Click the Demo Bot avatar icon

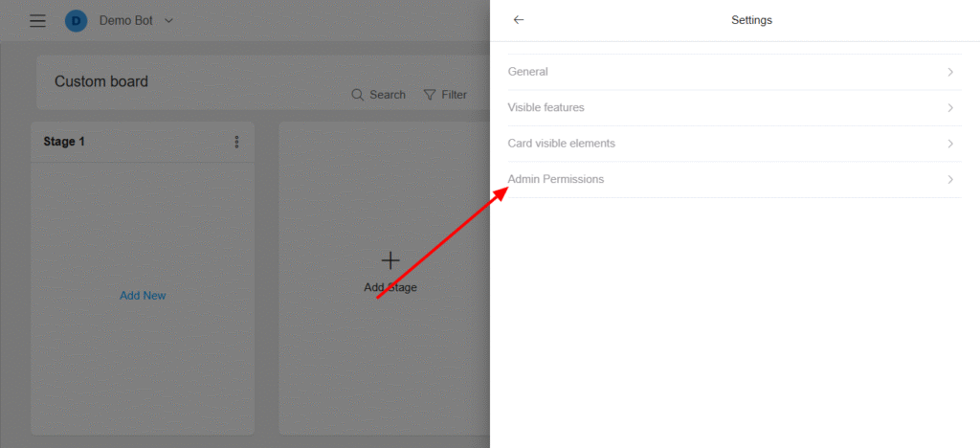[x=77, y=21]
